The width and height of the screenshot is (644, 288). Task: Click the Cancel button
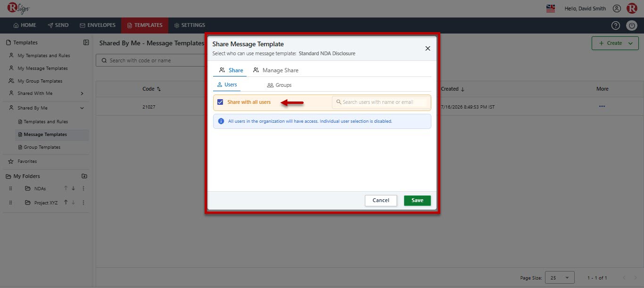tap(381, 200)
